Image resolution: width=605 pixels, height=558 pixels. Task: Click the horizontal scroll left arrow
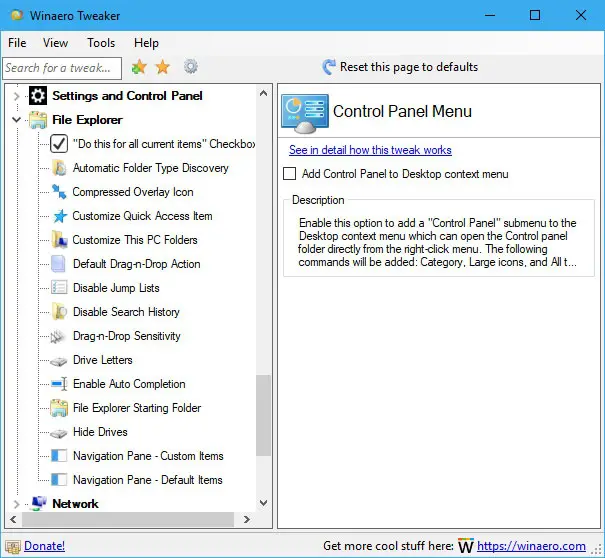14,519
